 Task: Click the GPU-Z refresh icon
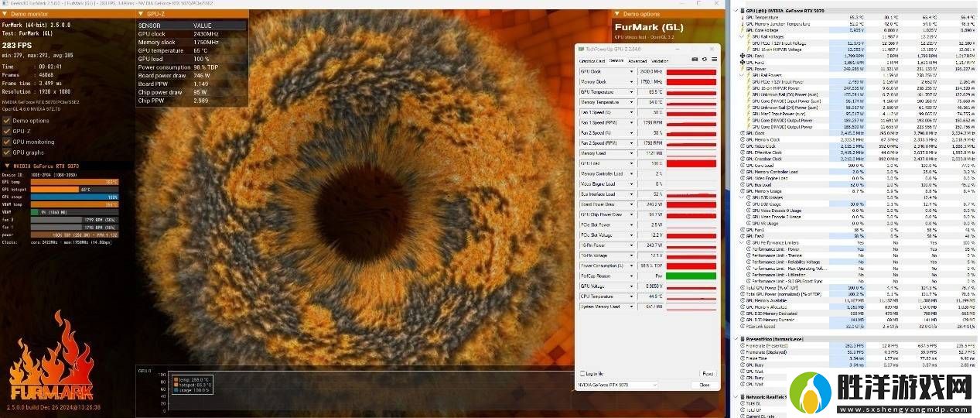click(704, 60)
